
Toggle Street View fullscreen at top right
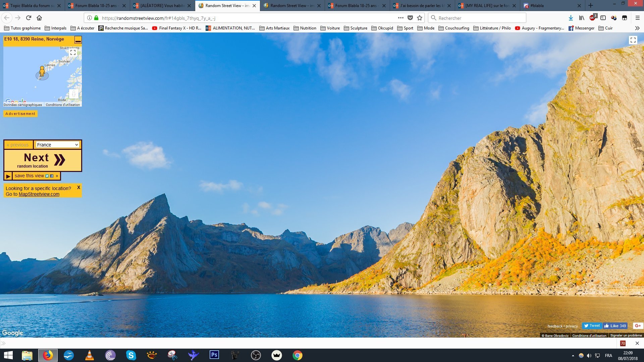tap(633, 40)
